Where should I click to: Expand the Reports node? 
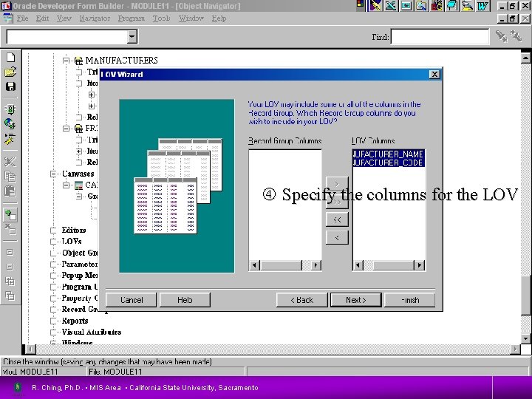(x=53, y=321)
